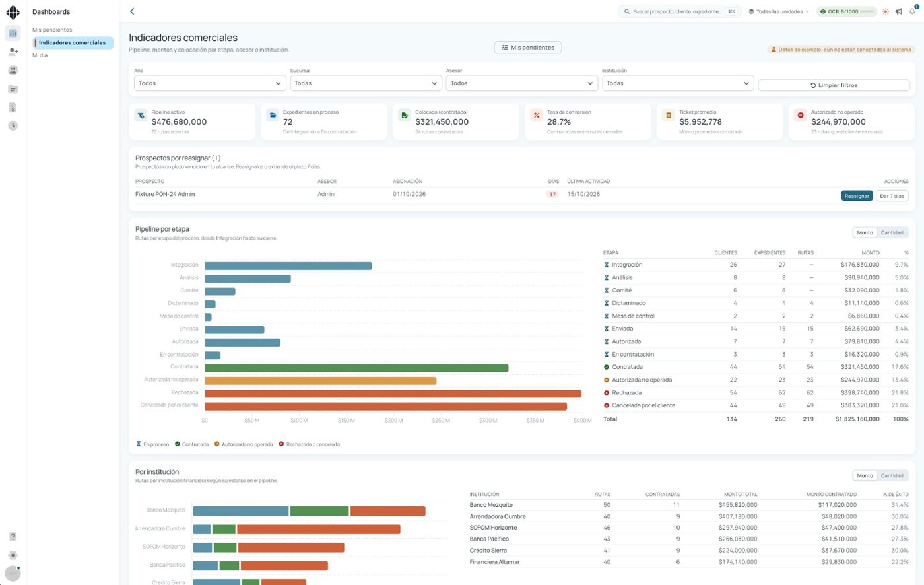Click the $455,820,000 amount in the institution table
This screenshot has width=924, height=585.
[x=738, y=505]
